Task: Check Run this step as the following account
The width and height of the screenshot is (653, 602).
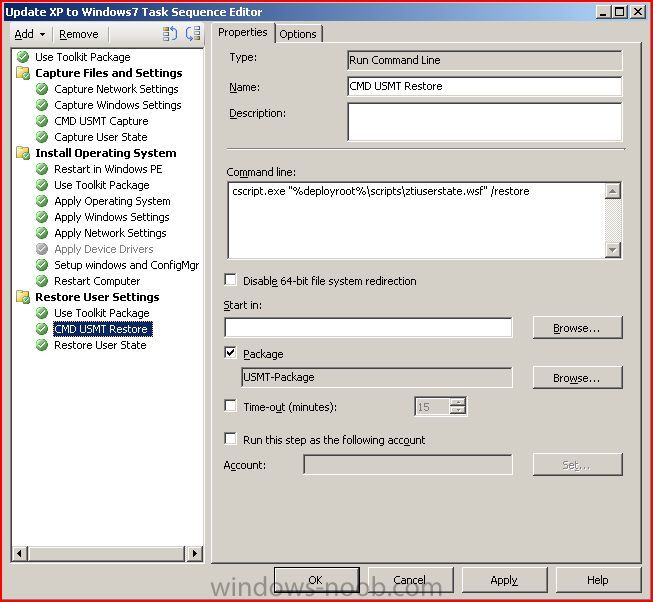Action: coord(230,438)
